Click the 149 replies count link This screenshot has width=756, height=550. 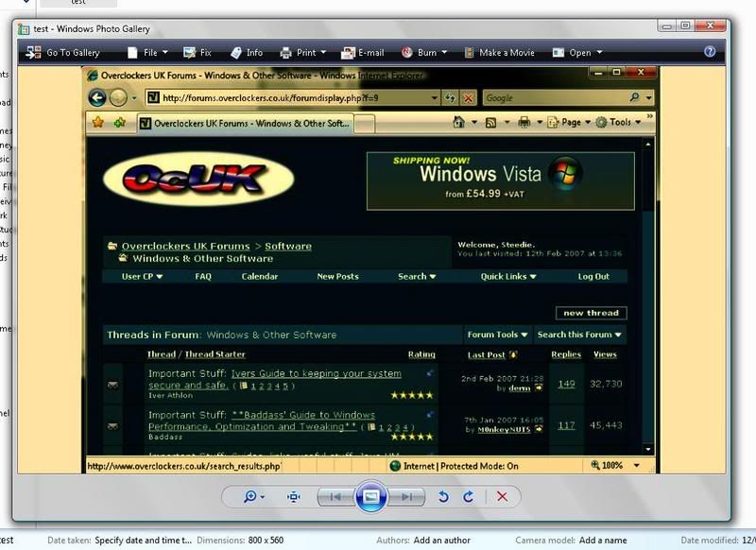coord(566,384)
